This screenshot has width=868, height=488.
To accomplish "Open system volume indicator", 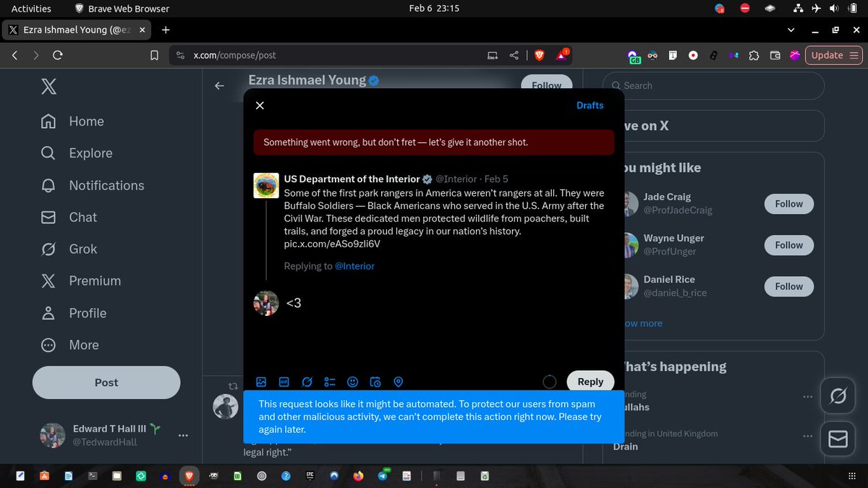I will 834,9.
